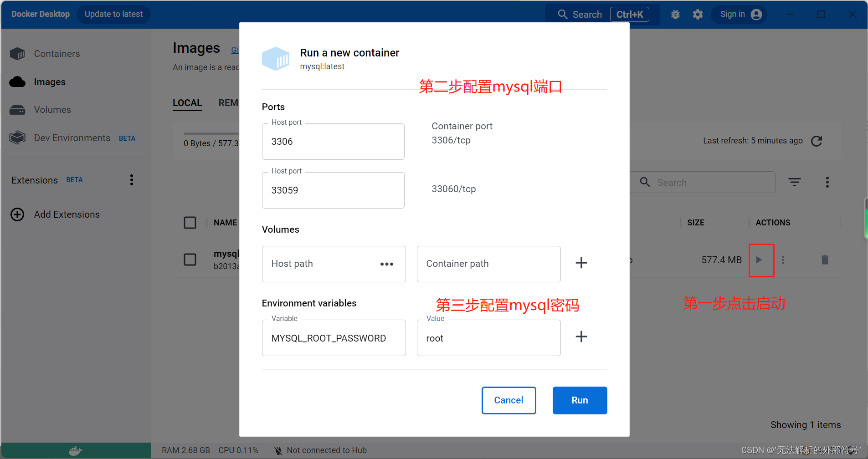This screenshot has height=459, width=868.
Task: Click the ACTIONS column header
Action: (773, 223)
